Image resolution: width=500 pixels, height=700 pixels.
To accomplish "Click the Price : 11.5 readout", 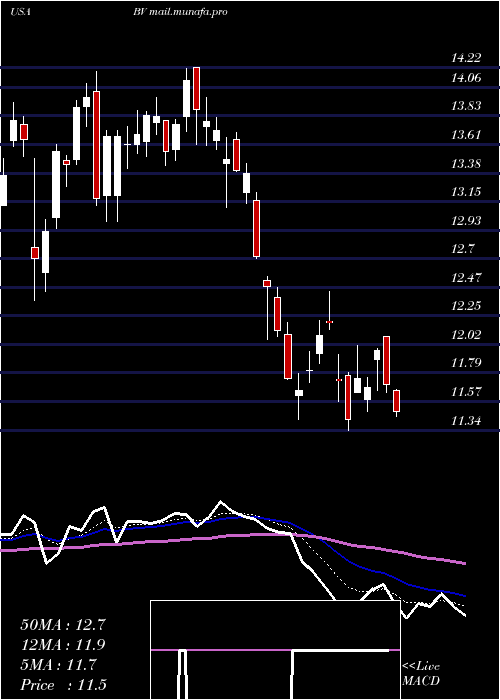I will pyautogui.click(x=63, y=685).
